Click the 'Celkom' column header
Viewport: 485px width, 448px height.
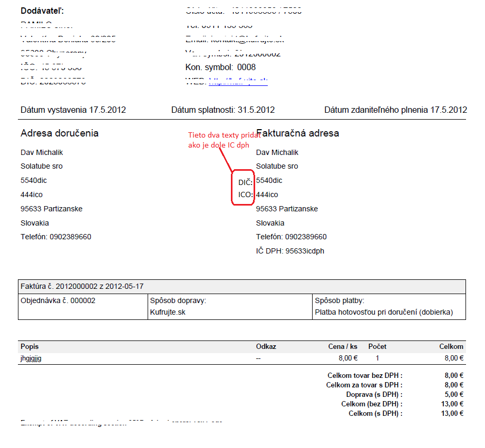coord(451,347)
